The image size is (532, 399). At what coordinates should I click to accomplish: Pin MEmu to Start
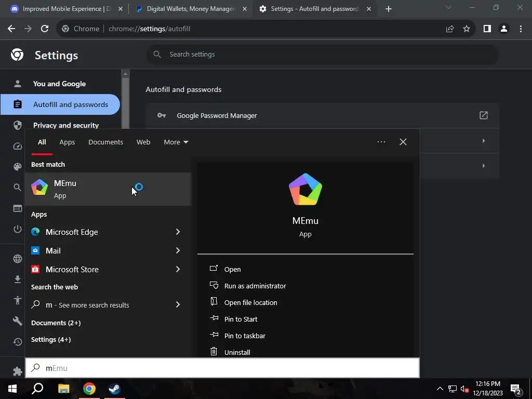point(241,320)
